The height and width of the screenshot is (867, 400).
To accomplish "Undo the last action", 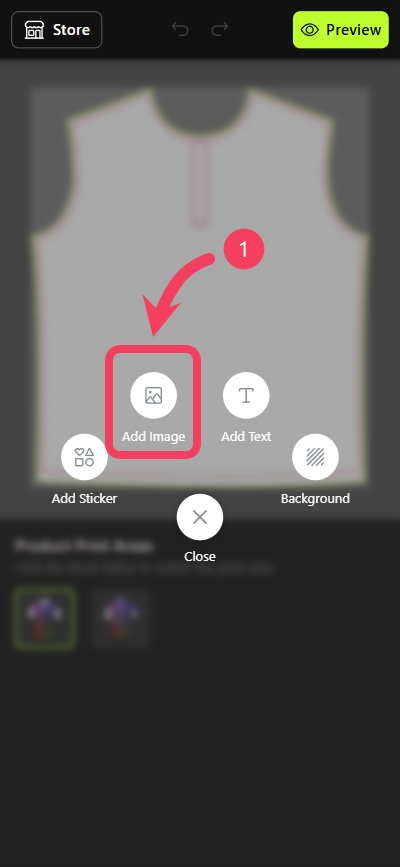I will [x=180, y=29].
